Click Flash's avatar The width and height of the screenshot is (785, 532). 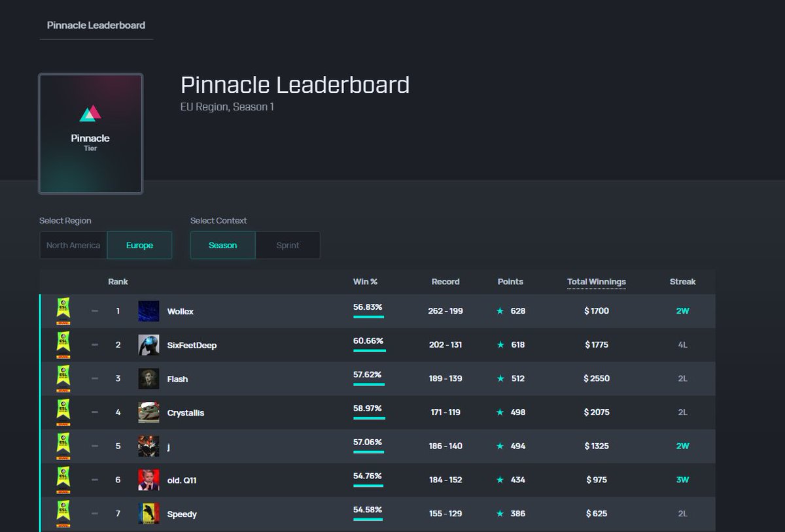148,378
